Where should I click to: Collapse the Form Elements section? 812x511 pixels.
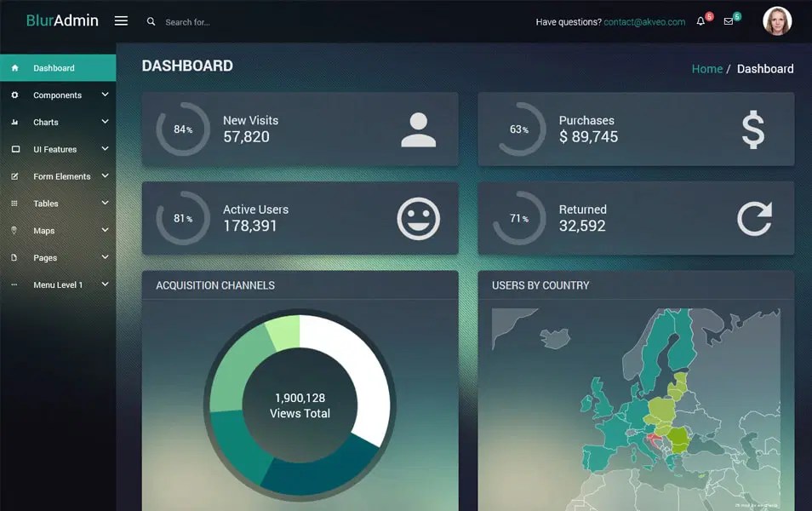[105, 176]
